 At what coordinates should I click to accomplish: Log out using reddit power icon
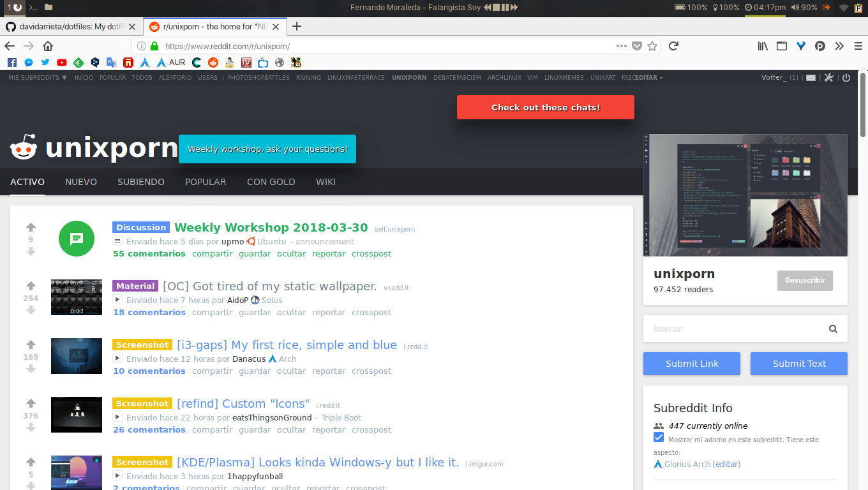[846, 78]
